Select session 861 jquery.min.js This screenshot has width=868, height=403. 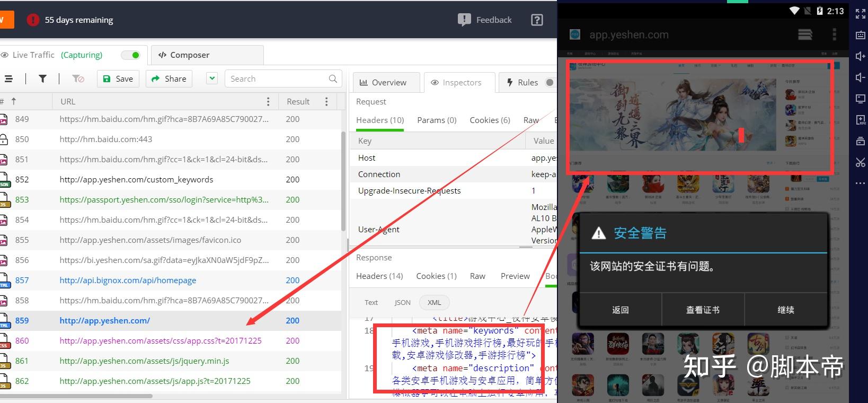click(x=171, y=361)
